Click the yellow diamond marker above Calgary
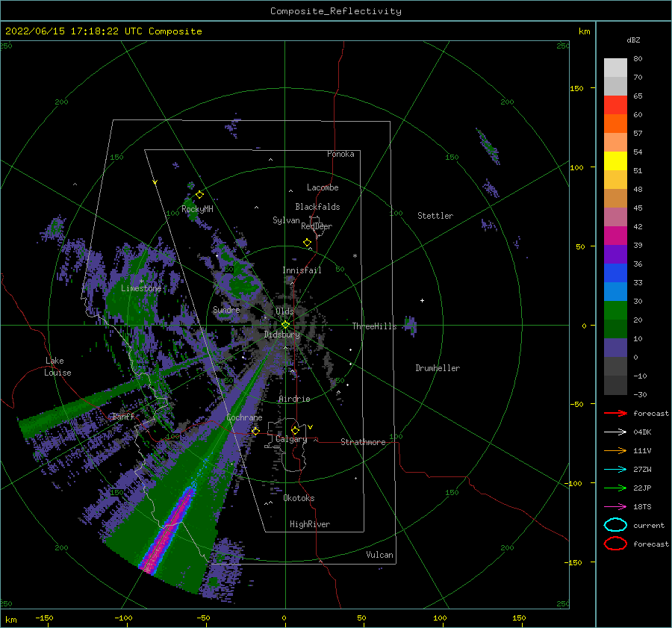Screen dimensions: 672x628 [295, 430]
